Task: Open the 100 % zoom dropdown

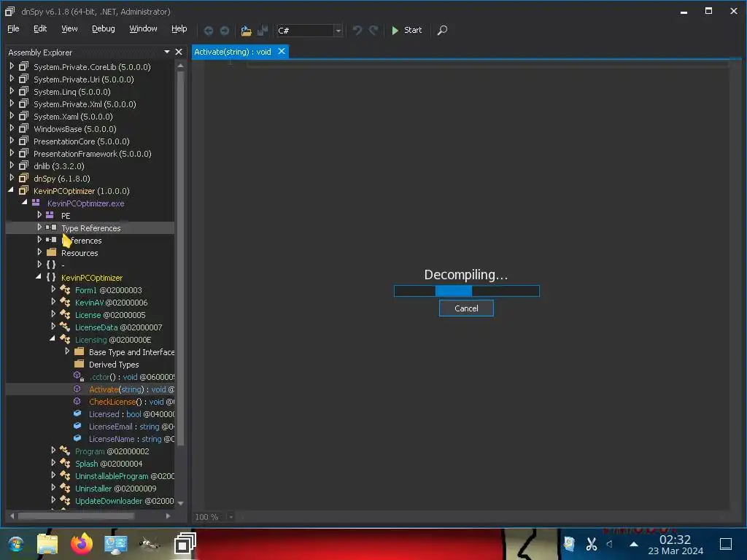Action: click(x=231, y=517)
